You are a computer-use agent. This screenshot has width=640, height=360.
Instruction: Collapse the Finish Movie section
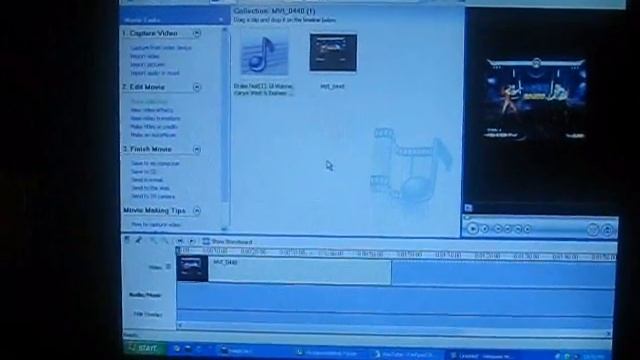click(197, 149)
